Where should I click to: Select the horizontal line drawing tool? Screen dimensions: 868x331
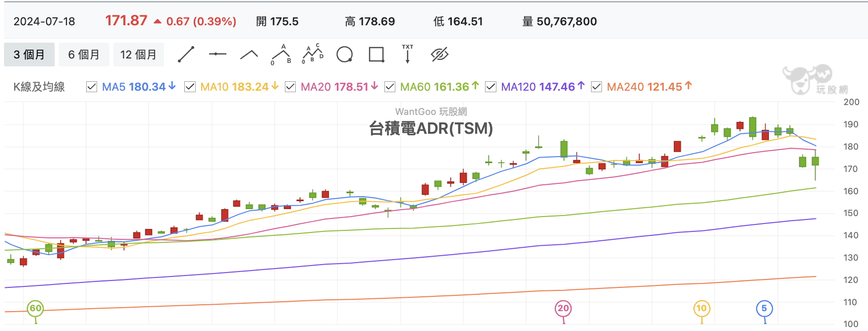(x=217, y=54)
